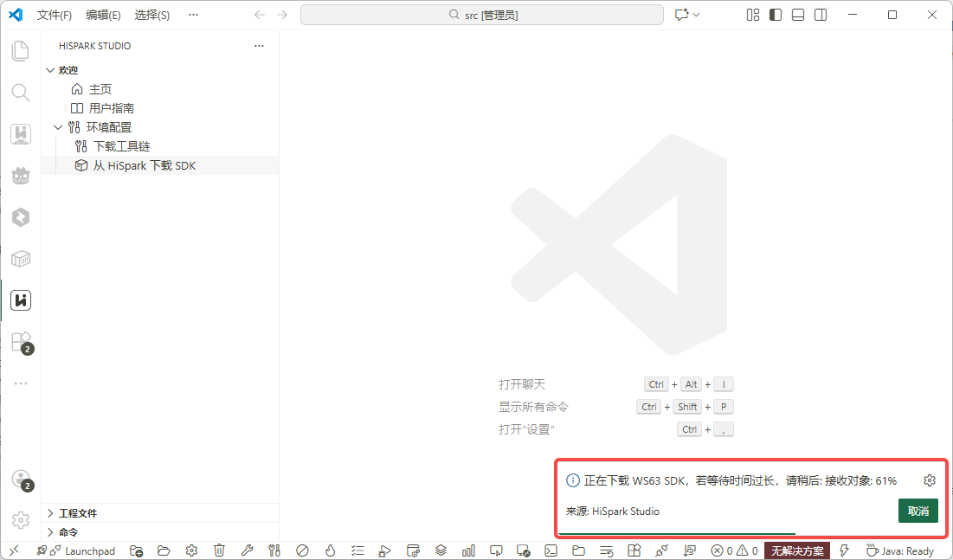This screenshot has width=953, height=560.
Task: Click the terminal status bar icon
Action: (551, 550)
